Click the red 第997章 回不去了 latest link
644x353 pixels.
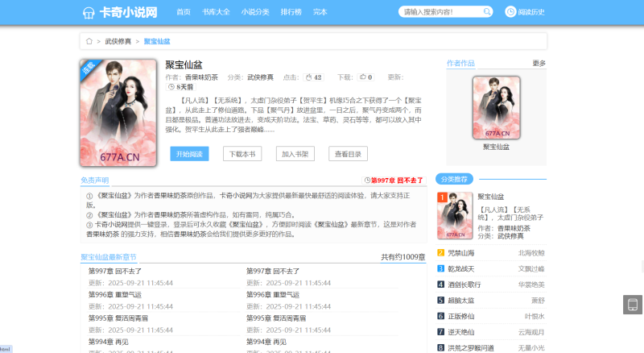[397, 181]
